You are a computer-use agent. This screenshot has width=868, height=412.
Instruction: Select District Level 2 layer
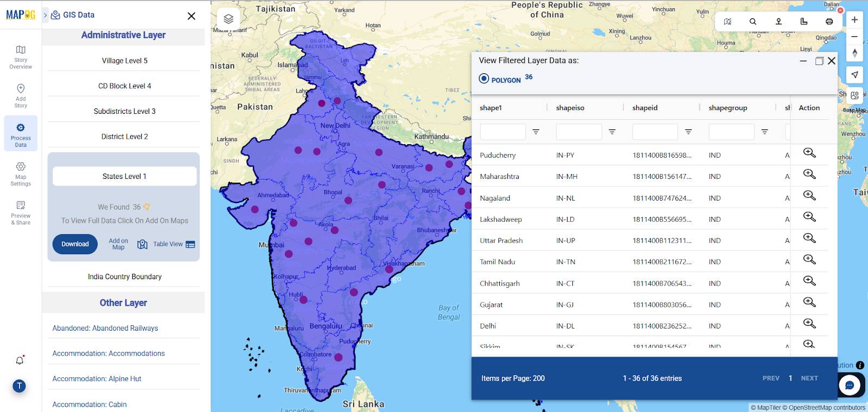click(124, 137)
